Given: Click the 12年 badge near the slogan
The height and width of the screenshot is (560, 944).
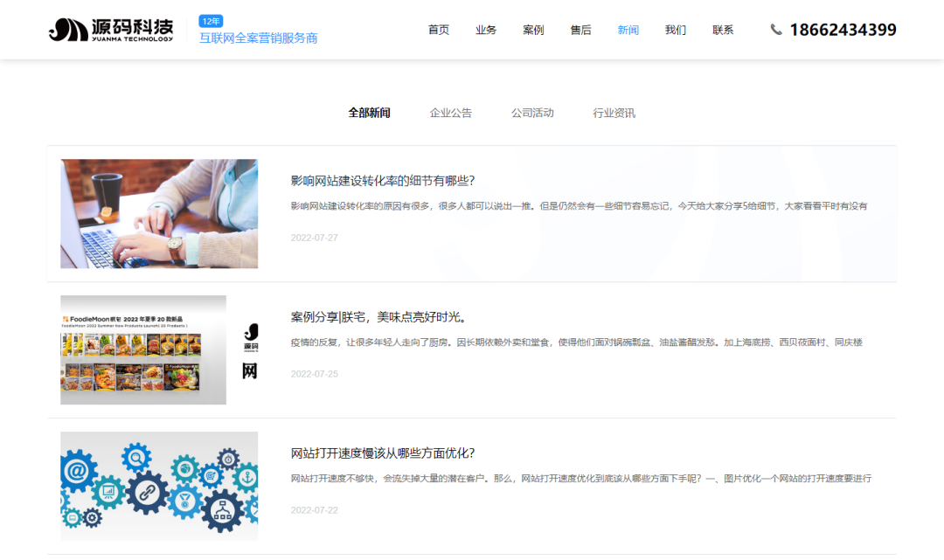Looking at the screenshot, I should pyautogui.click(x=212, y=21).
